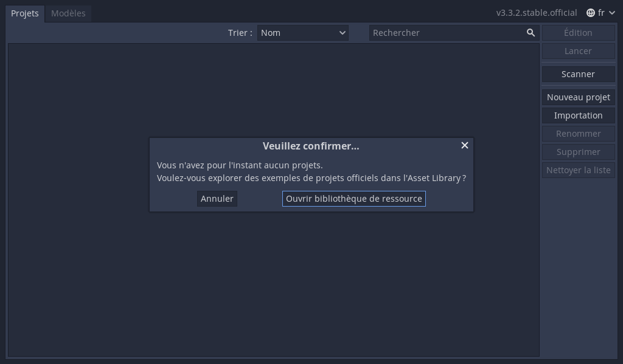Select the Projets tab
This screenshot has width=623, height=364.
tap(24, 13)
